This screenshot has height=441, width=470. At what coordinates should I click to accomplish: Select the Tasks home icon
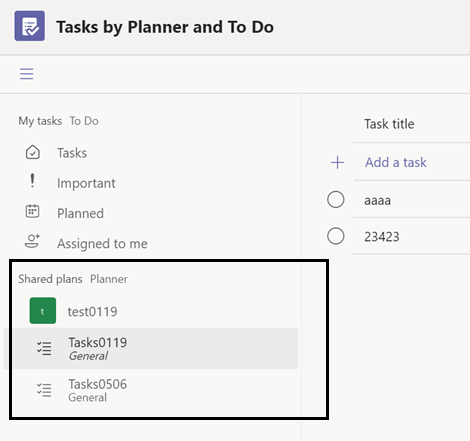(33, 152)
